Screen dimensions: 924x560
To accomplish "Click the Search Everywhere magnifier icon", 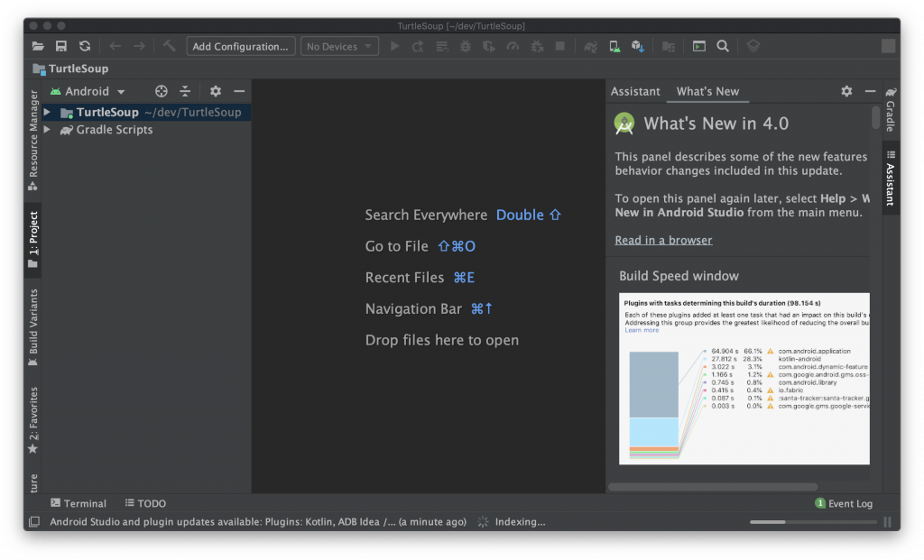I will [723, 46].
